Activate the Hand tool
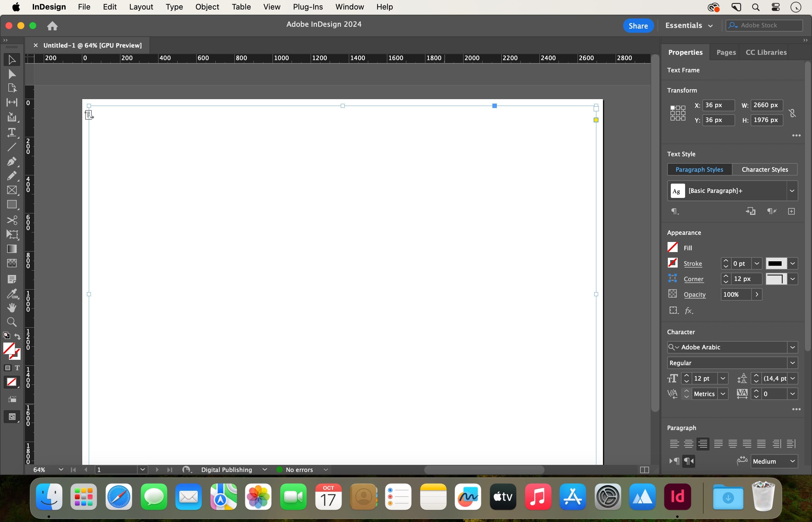Viewport: 812px width, 522px height. (12, 308)
